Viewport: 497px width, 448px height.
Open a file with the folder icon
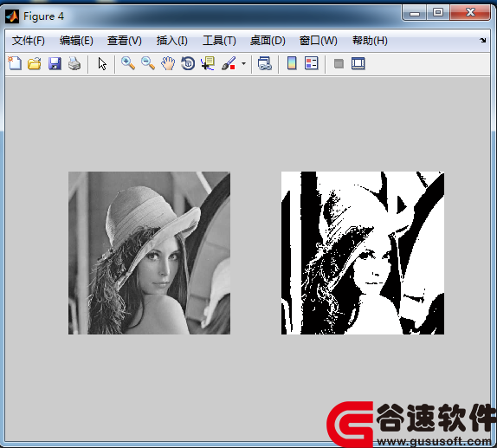tap(35, 63)
